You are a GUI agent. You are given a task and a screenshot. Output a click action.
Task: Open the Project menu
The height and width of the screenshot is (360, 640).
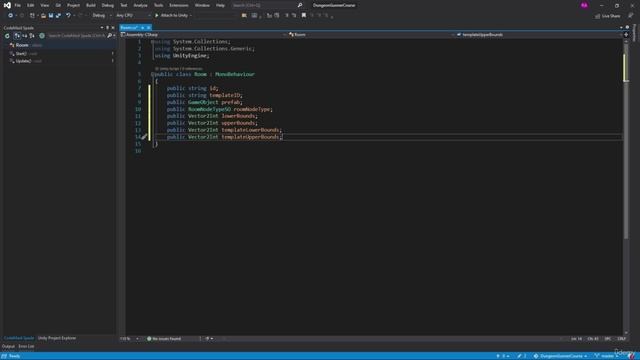coord(73,5)
